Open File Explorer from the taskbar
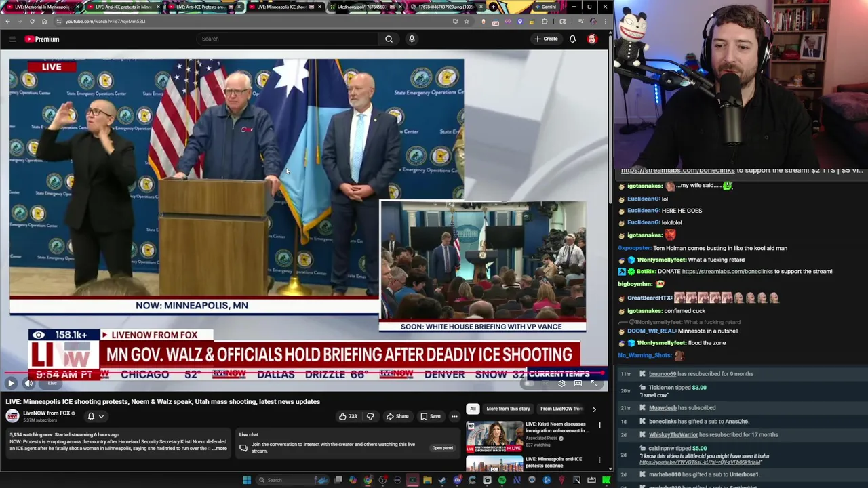The width and height of the screenshot is (868, 488). click(x=427, y=480)
